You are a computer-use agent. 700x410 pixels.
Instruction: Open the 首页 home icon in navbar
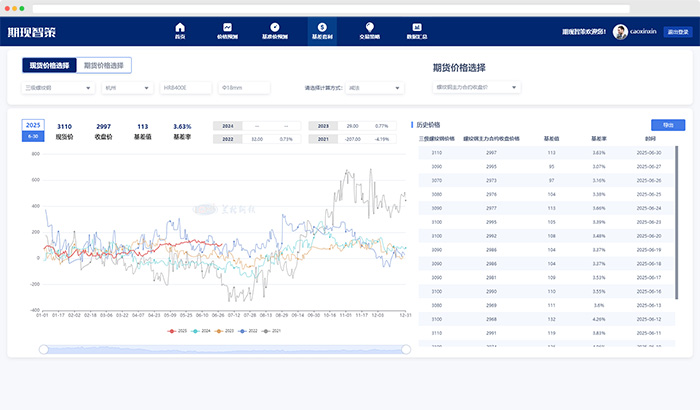point(180,28)
